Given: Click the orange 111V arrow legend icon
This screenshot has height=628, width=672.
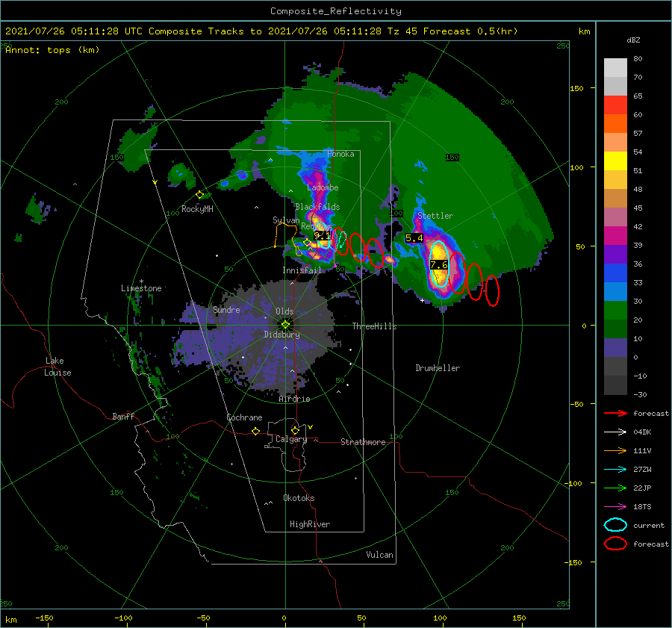Looking at the screenshot, I should [615, 450].
